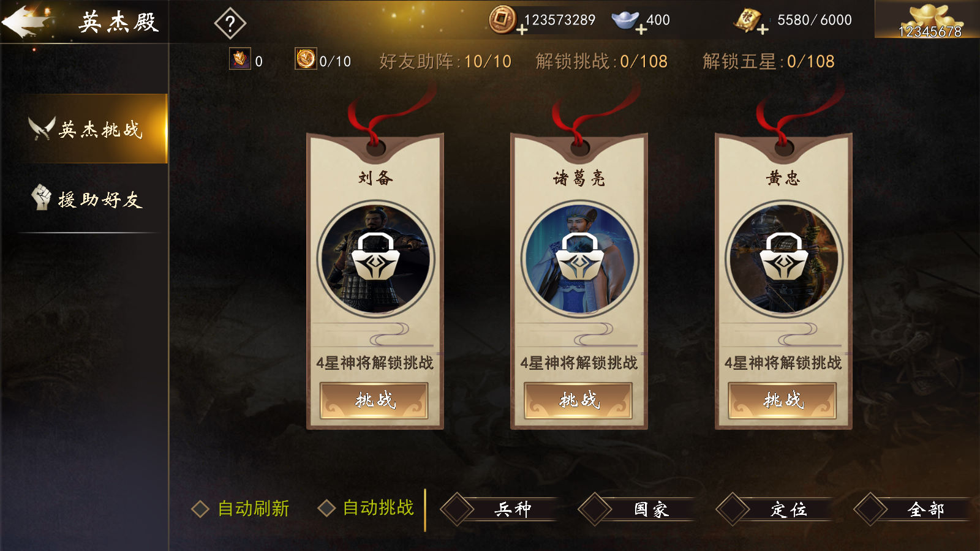Tap the red item icon showing 0
The image size is (980, 551).
point(240,59)
